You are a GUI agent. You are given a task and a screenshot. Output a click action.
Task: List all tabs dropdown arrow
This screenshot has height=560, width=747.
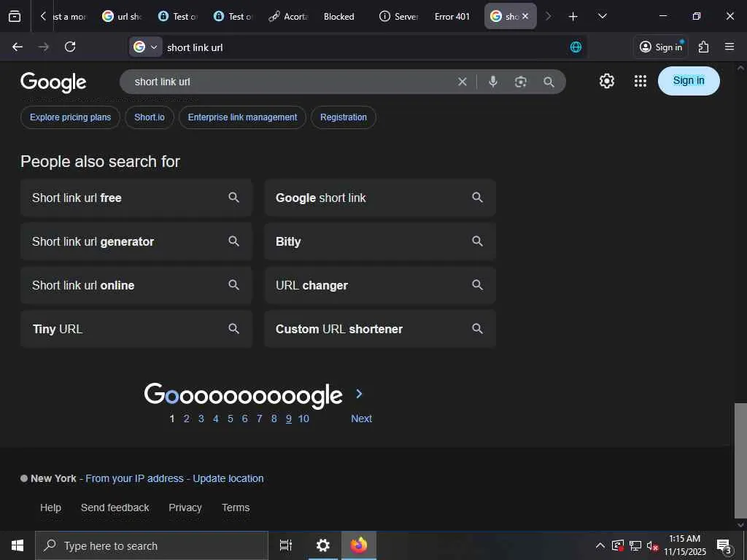(x=602, y=16)
